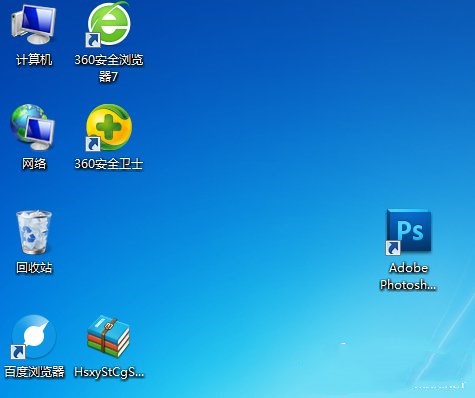Click the "Adobe Photosh..." label text
The image size is (475, 398).
pyautogui.click(x=408, y=276)
